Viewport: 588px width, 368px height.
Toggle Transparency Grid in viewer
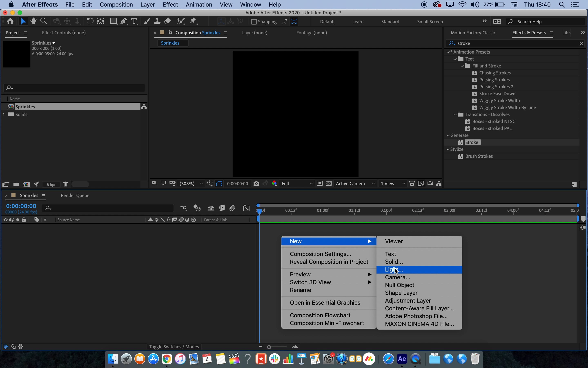[x=329, y=184]
